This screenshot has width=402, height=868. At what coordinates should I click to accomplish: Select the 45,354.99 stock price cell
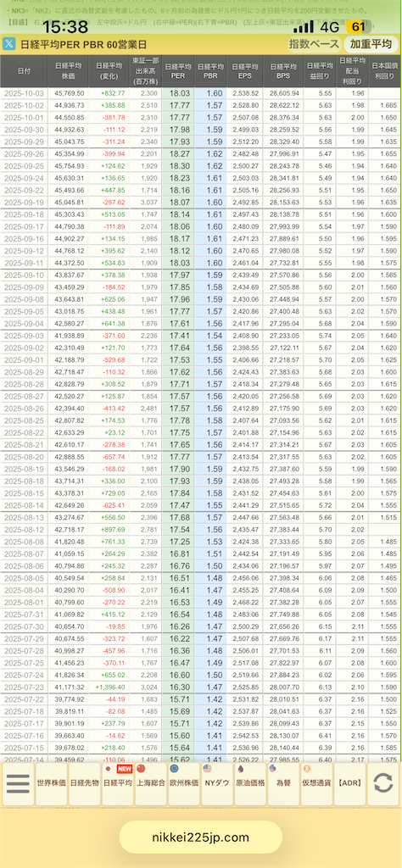[70, 154]
